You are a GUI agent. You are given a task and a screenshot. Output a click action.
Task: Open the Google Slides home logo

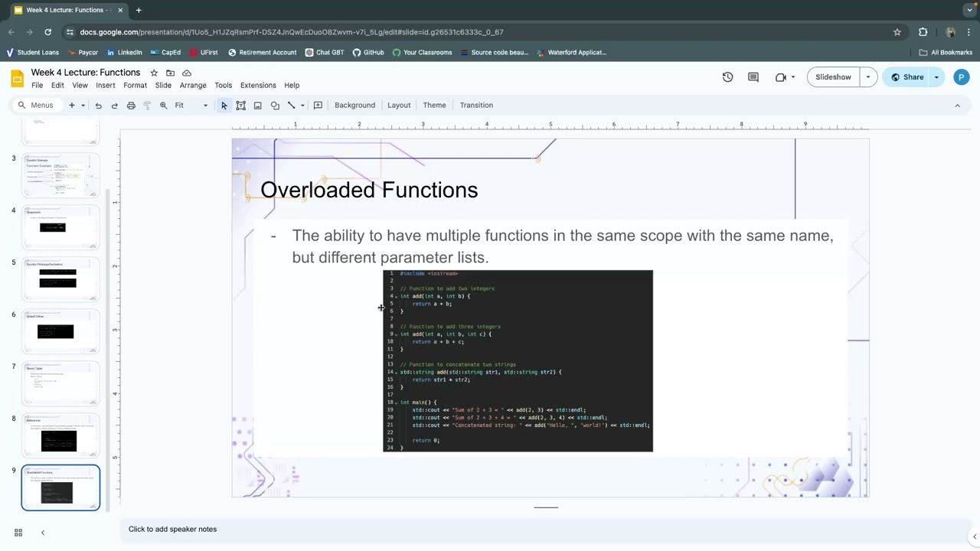click(17, 78)
